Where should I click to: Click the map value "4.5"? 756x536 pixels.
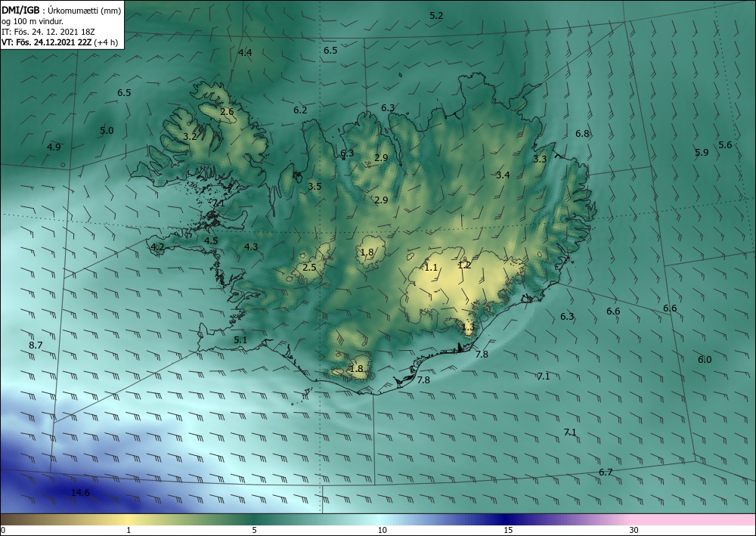coord(211,240)
